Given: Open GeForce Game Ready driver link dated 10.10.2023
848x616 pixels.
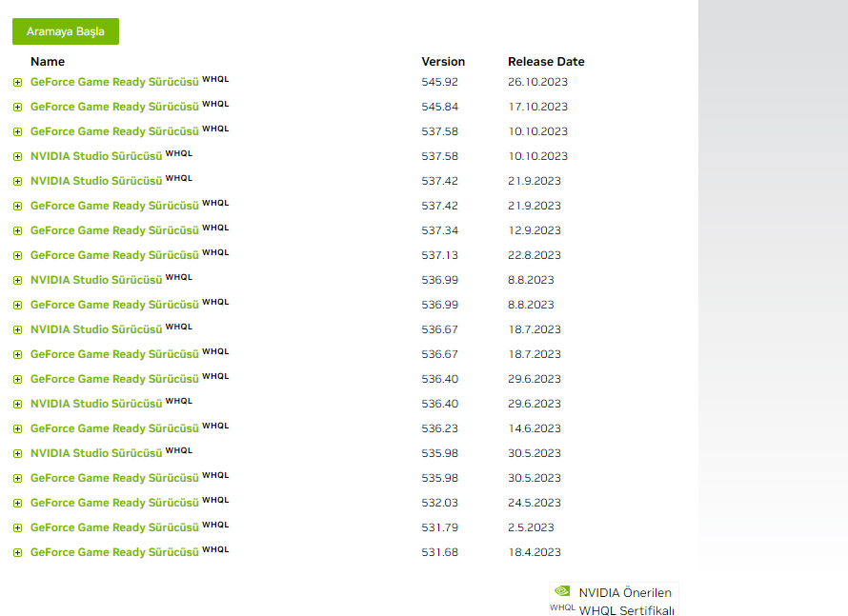Looking at the screenshot, I should [114, 131].
